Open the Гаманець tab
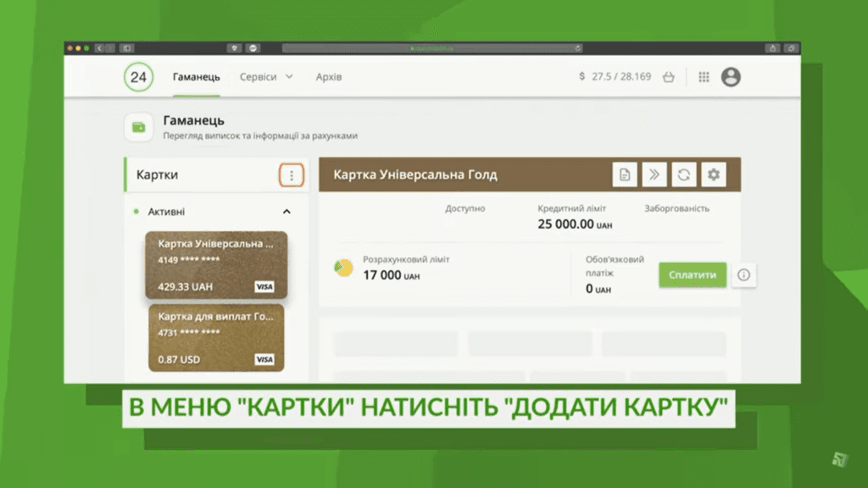 196,77
